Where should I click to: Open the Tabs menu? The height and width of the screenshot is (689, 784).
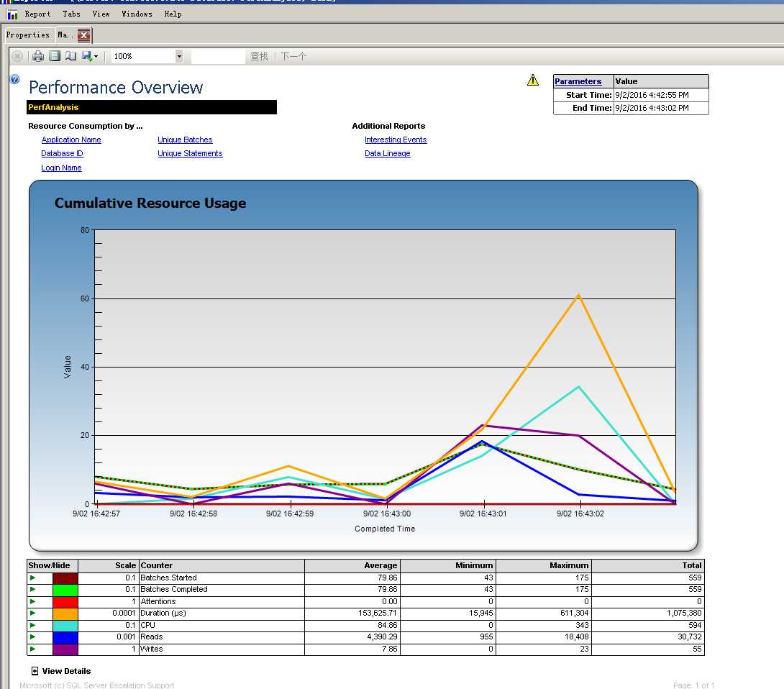tap(71, 14)
